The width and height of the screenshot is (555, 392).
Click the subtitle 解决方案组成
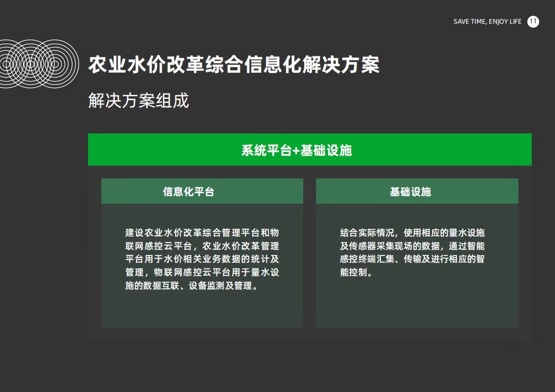(x=139, y=100)
